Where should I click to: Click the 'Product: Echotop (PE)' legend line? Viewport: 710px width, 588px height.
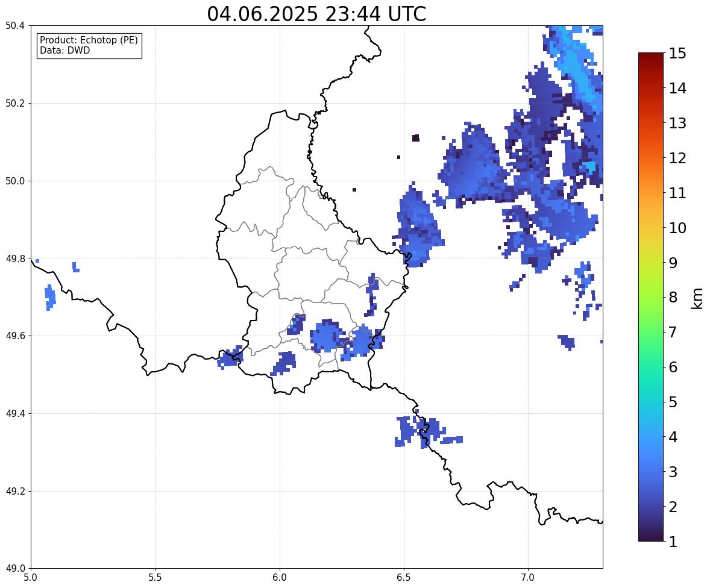pyautogui.click(x=89, y=40)
